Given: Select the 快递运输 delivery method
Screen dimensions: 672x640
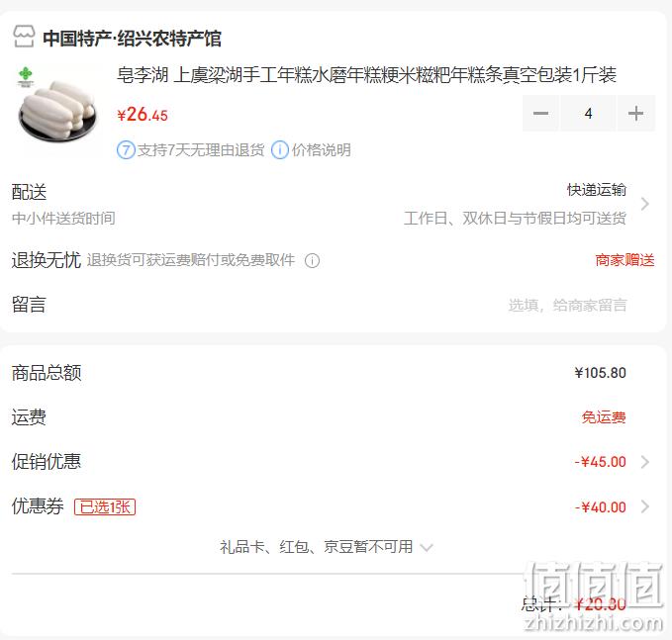Looking at the screenshot, I should tap(597, 189).
